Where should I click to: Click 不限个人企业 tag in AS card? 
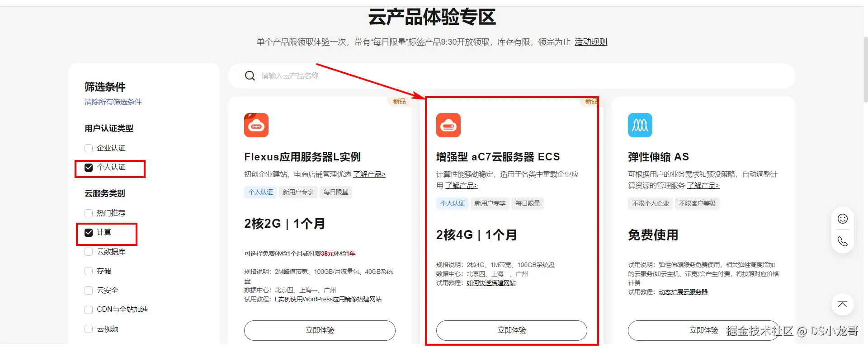pyautogui.click(x=650, y=203)
